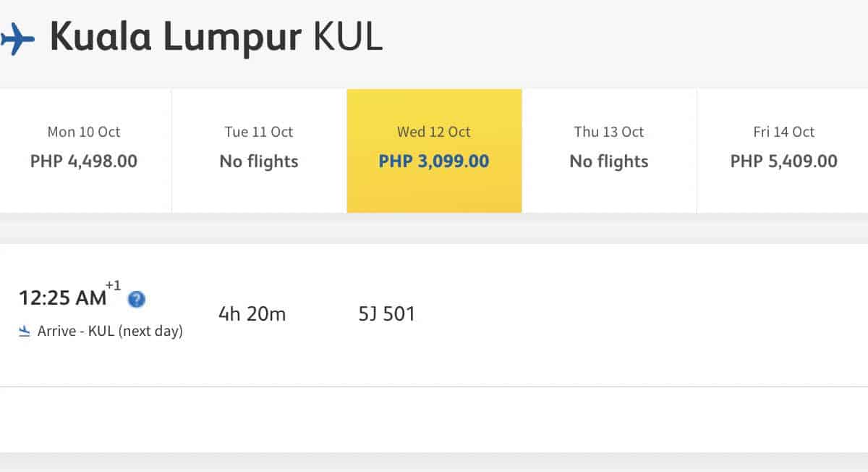
Task: Click flight number 5J 501
Action: pyautogui.click(x=387, y=314)
